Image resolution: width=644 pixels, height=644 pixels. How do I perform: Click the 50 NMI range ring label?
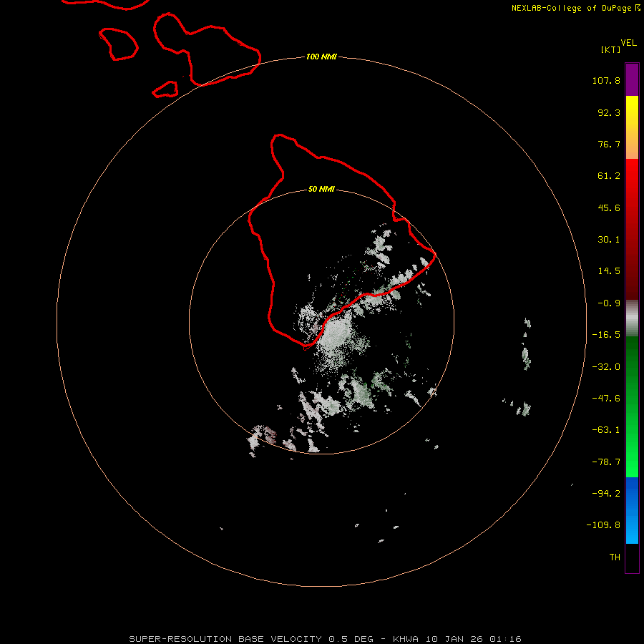point(321,189)
